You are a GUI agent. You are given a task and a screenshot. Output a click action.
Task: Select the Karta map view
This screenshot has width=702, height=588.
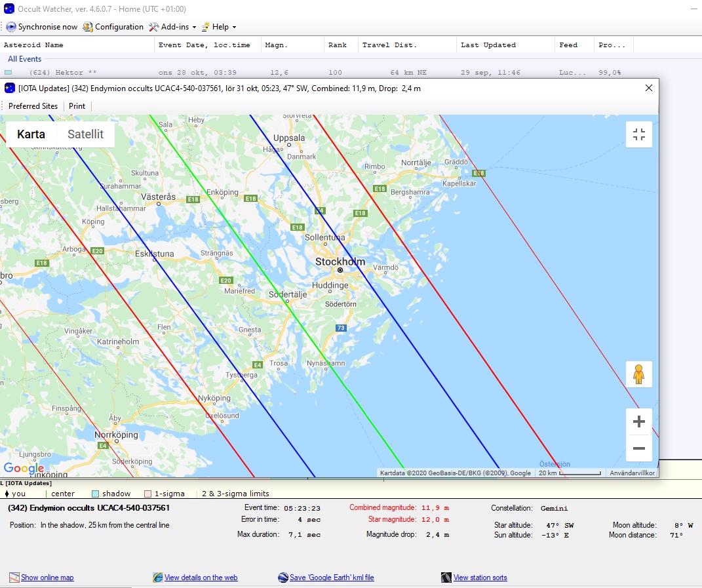pyautogui.click(x=31, y=134)
